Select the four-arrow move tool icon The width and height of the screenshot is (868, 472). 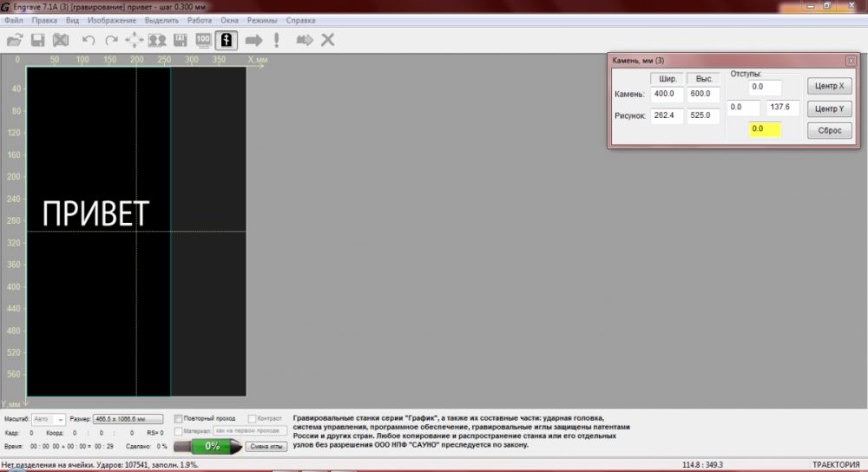point(135,40)
